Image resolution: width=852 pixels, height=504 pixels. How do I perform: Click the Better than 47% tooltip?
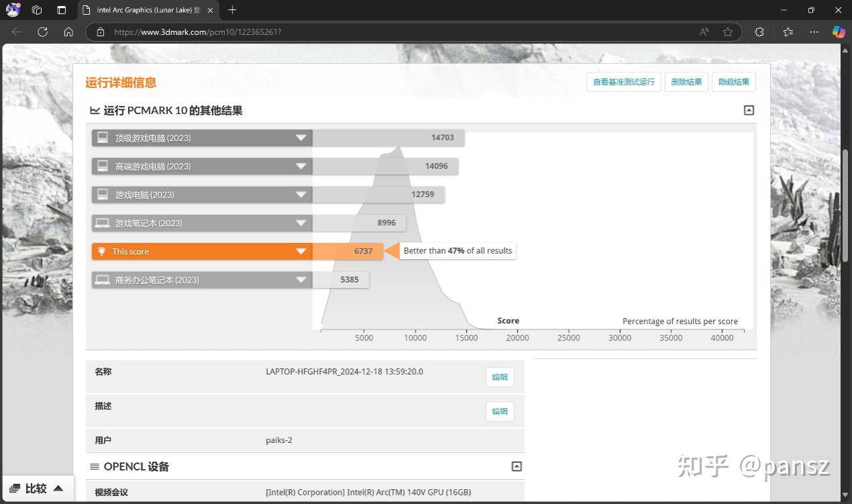pyautogui.click(x=458, y=251)
